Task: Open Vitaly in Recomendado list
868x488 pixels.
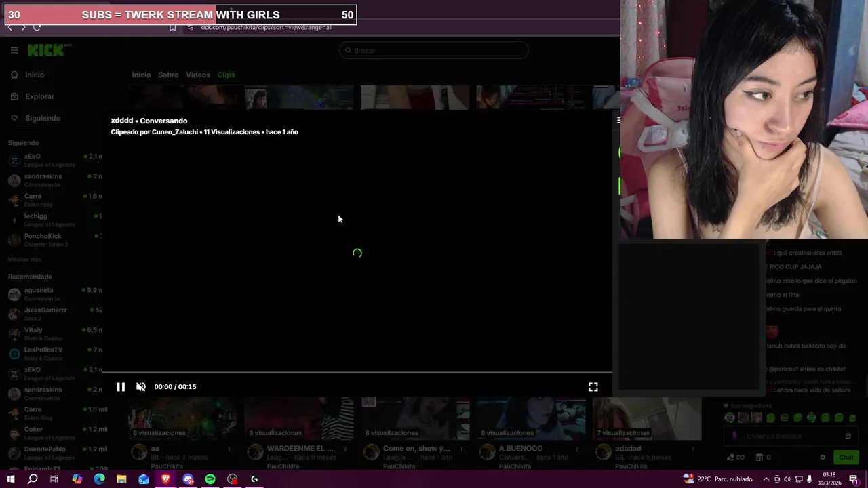Action: 54,333
